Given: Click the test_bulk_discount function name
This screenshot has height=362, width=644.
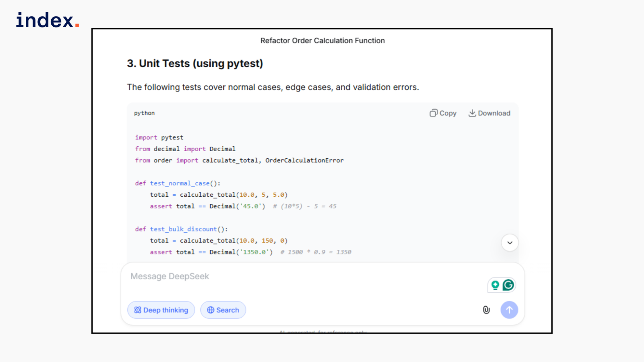Looking at the screenshot, I should click(183, 229).
